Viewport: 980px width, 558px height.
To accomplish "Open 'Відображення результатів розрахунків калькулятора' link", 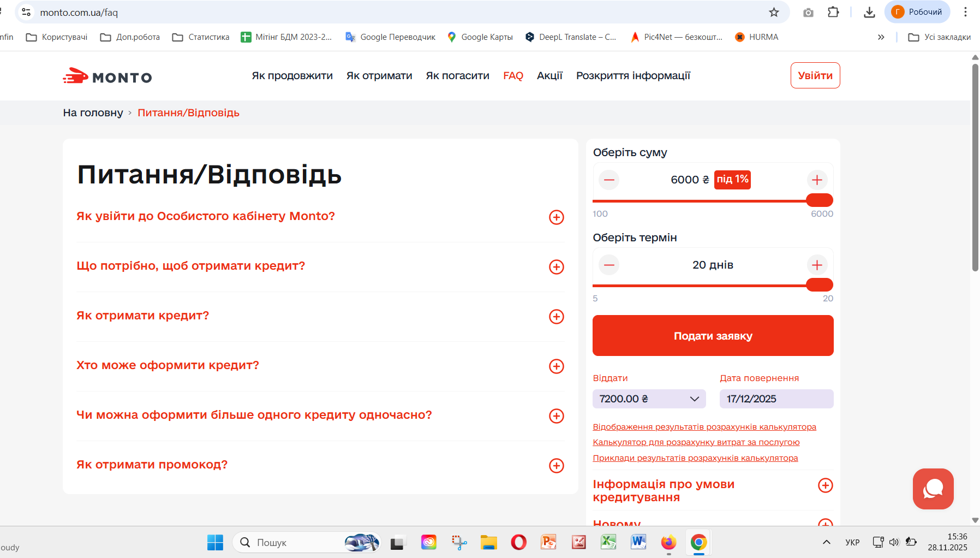I will pos(704,427).
